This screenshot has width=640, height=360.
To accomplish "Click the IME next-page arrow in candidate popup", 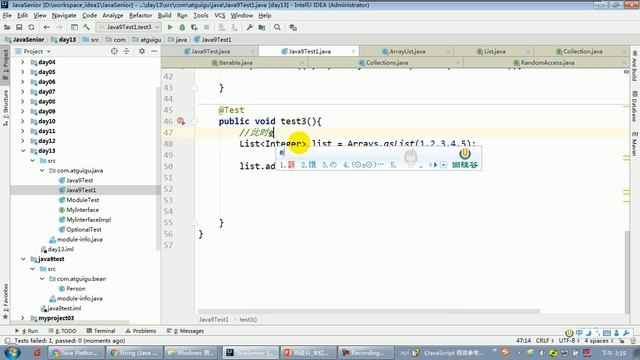I will 435,165.
